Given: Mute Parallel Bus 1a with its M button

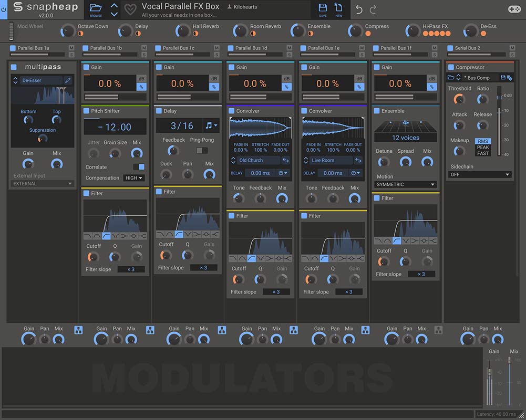Looking at the screenshot, I should (70, 47).
